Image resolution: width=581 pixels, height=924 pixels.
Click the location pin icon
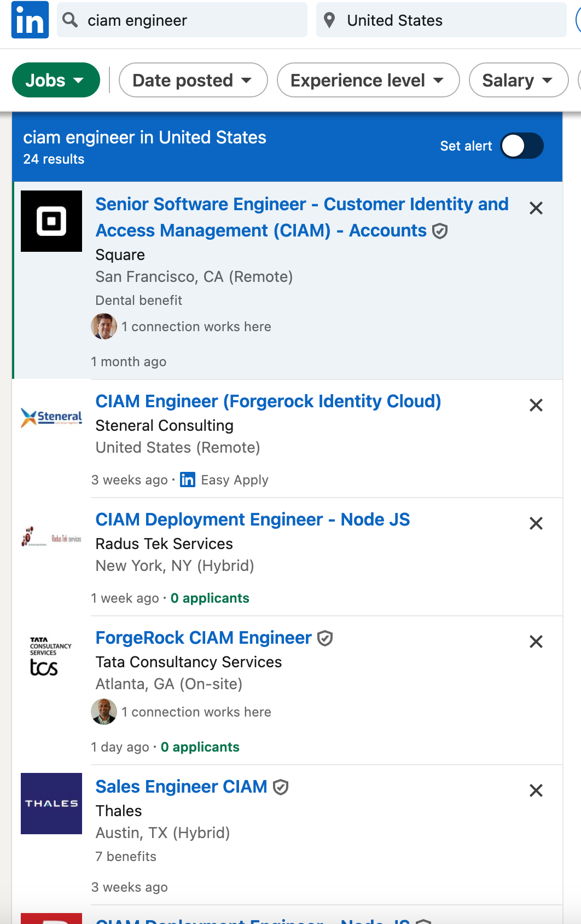[329, 20]
